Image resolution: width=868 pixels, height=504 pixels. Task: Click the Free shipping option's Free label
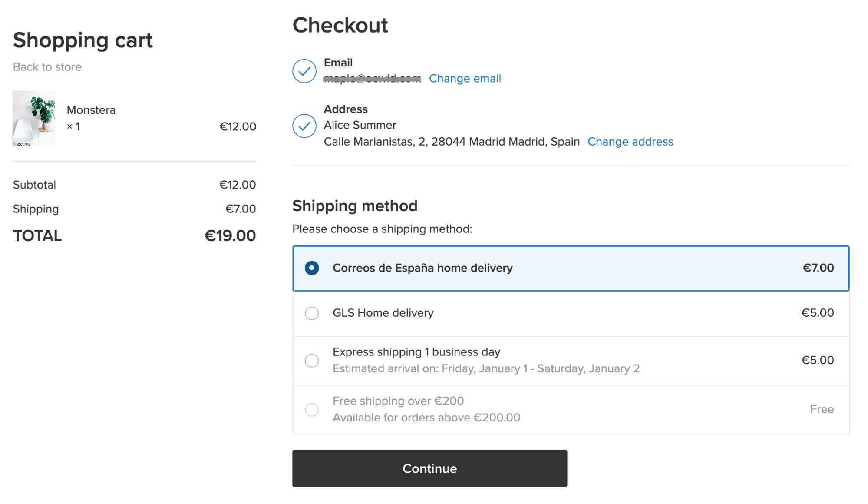click(822, 409)
